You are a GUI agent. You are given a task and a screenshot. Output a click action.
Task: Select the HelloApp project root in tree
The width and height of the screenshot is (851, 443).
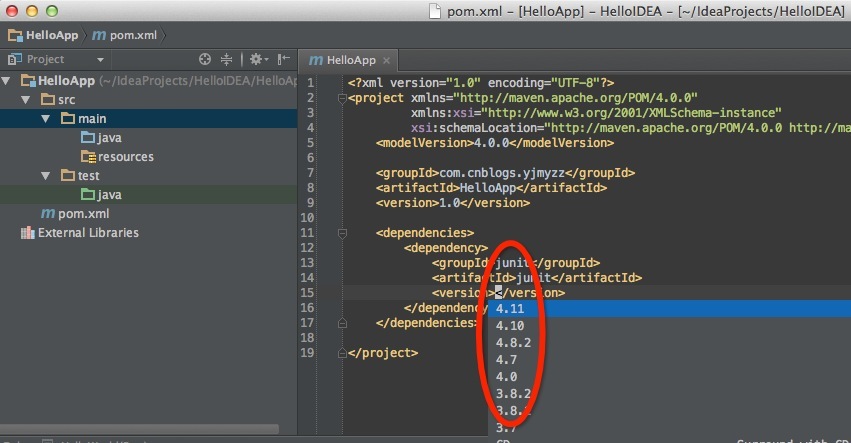point(66,81)
